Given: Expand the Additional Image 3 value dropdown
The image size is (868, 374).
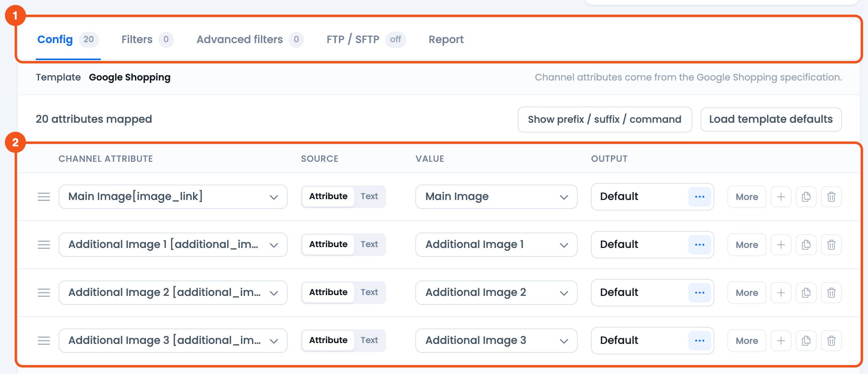Looking at the screenshot, I should tap(497, 341).
